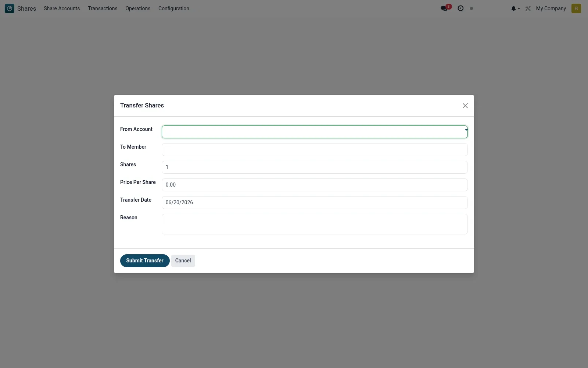
Task: Click the Price Per Share field
Action: tap(315, 185)
